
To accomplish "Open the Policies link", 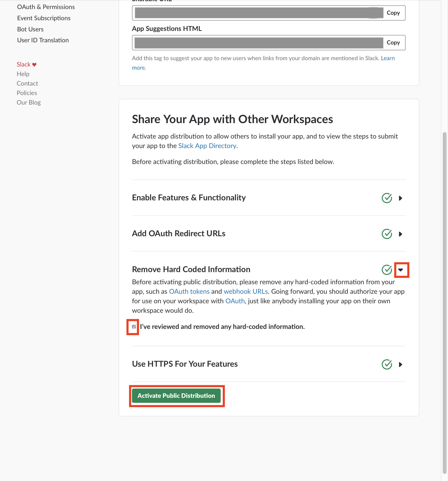I will pos(27,93).
